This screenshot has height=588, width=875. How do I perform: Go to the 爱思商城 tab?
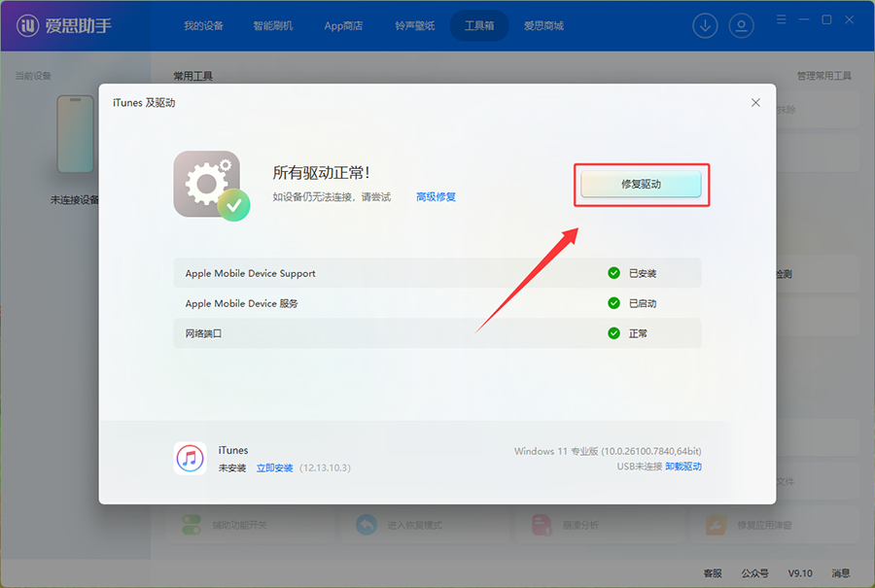[543, 26]
